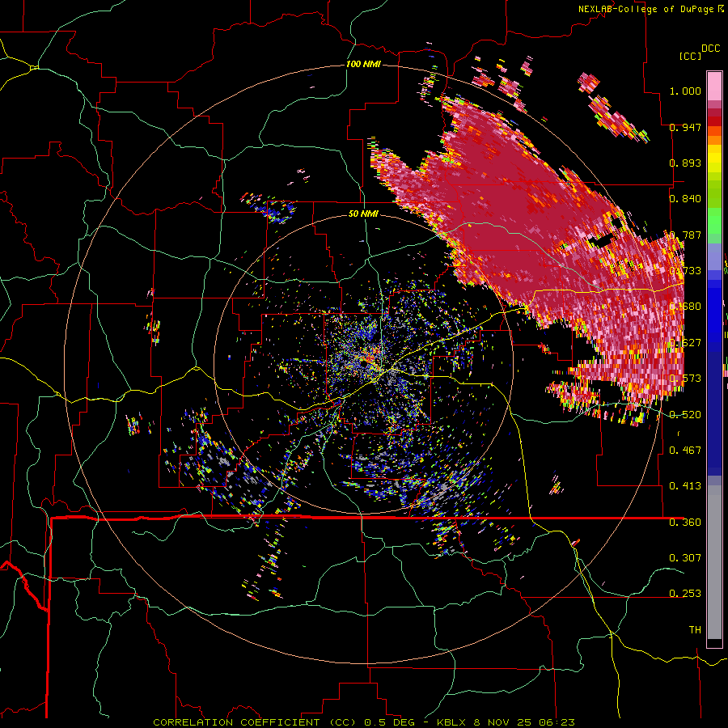Screen dimensions: 728x728
Task: Select the 0.840 scale value
Action: click(685, 199)
